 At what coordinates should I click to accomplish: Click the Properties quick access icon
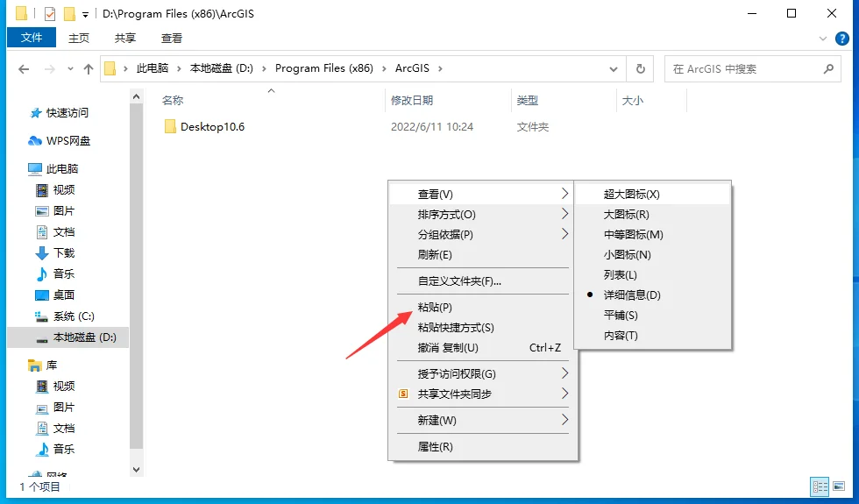[x=50, y=14]
